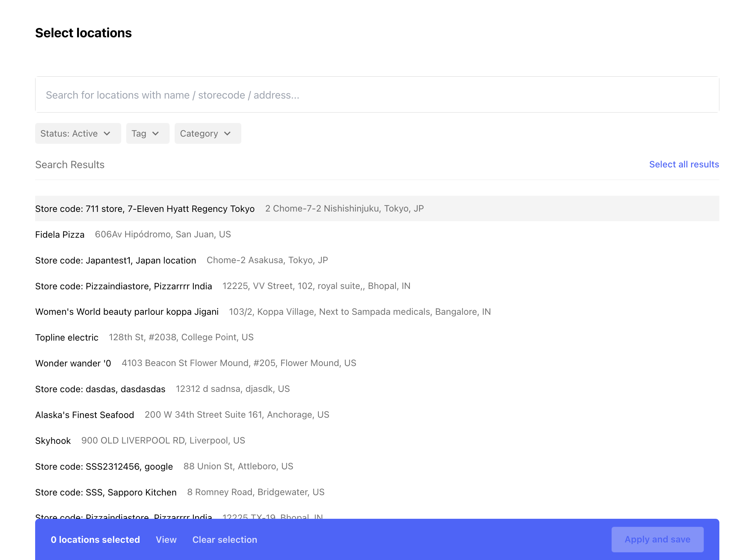The image size is (733, 560).
Task: Click address 88 Union St, Attleboro
Action: (238, 466)
